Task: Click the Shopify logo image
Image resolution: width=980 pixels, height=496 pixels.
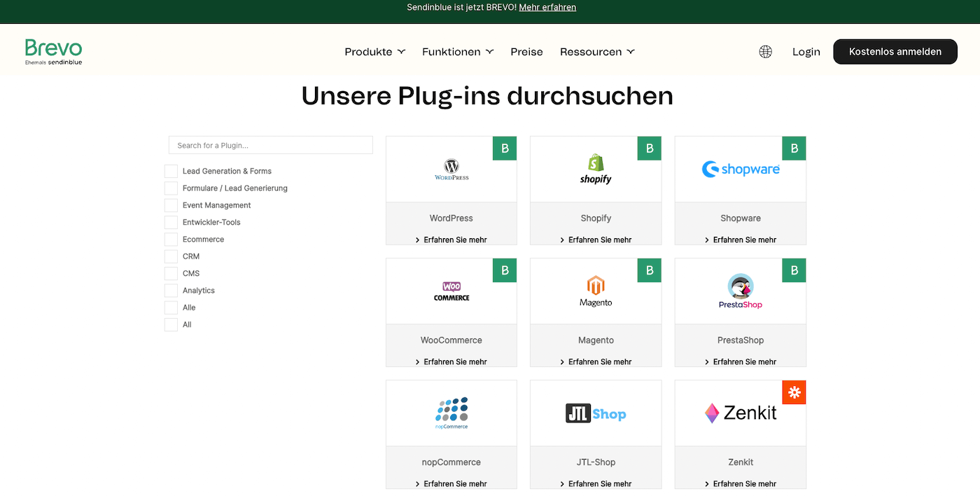Action: 596,170
